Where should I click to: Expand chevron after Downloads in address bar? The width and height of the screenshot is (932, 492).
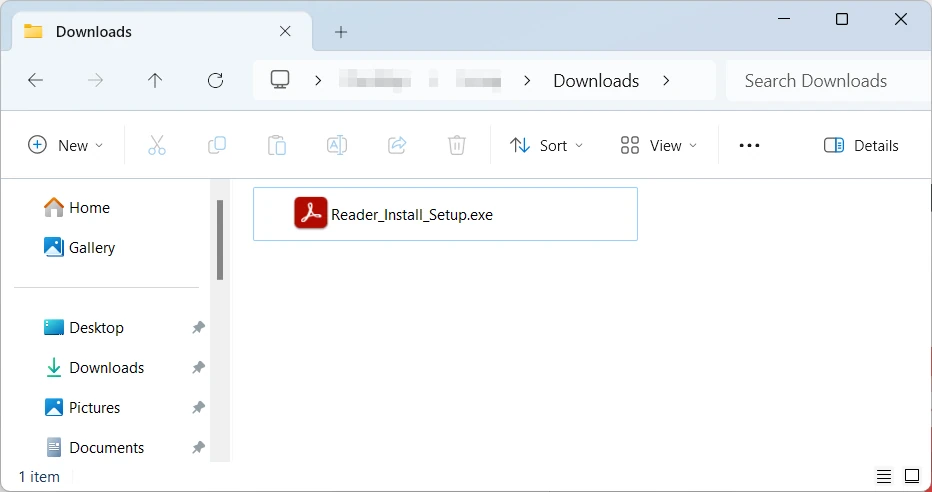(x=666, y=80)
